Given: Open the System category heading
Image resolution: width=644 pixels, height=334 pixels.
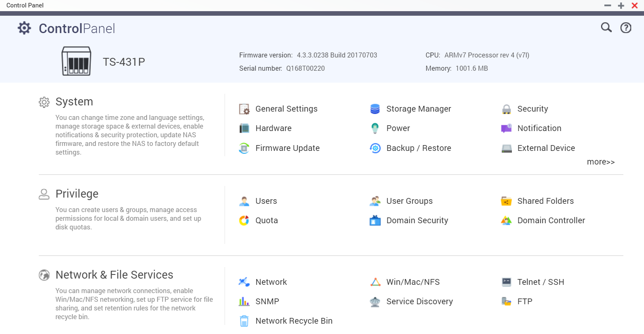Looking at the screenshot, I should click(74, 102).
